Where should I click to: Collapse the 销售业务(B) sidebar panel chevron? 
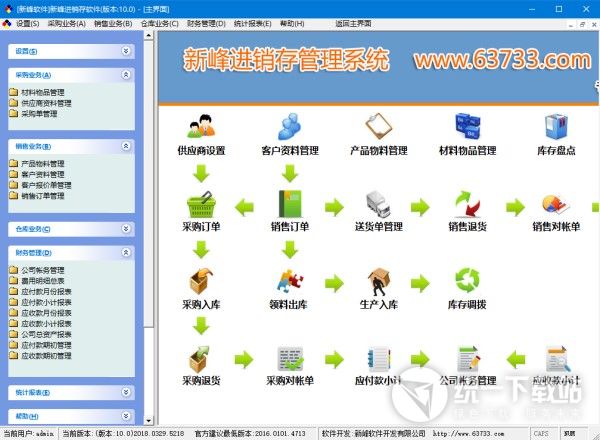(126, 146)
